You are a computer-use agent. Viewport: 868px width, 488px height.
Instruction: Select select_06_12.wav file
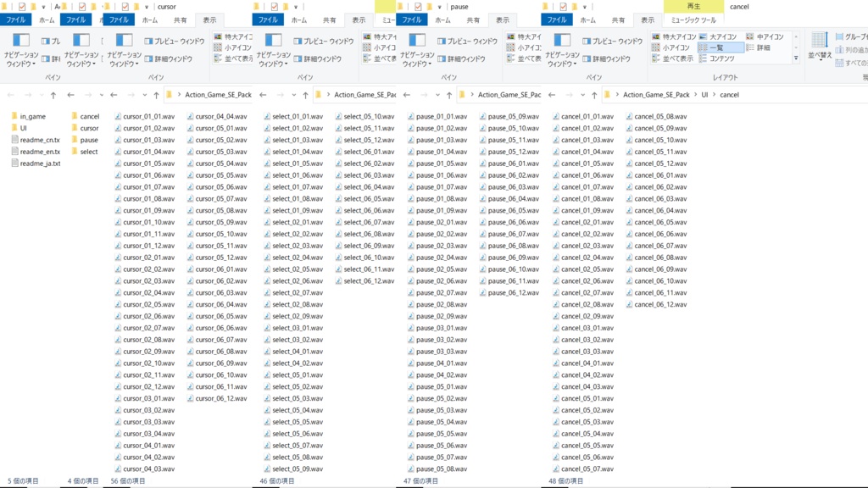tap(364, 281)
